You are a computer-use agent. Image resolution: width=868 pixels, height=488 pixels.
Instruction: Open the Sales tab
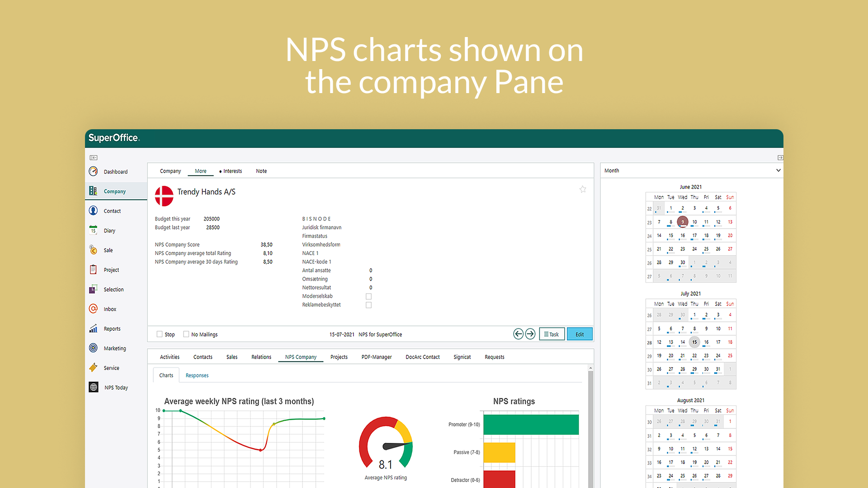232,357
